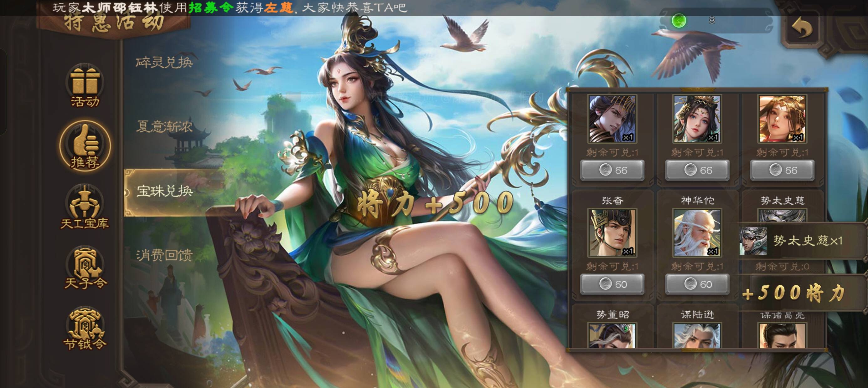868x388 pixels.
Task: Select the 张奋 hero portrait
Action: [612, 232]
